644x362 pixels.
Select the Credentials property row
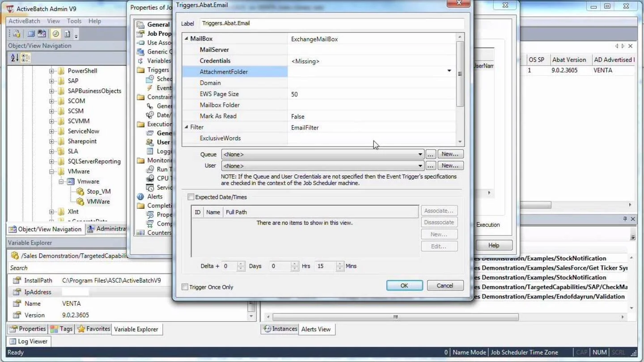319,61
